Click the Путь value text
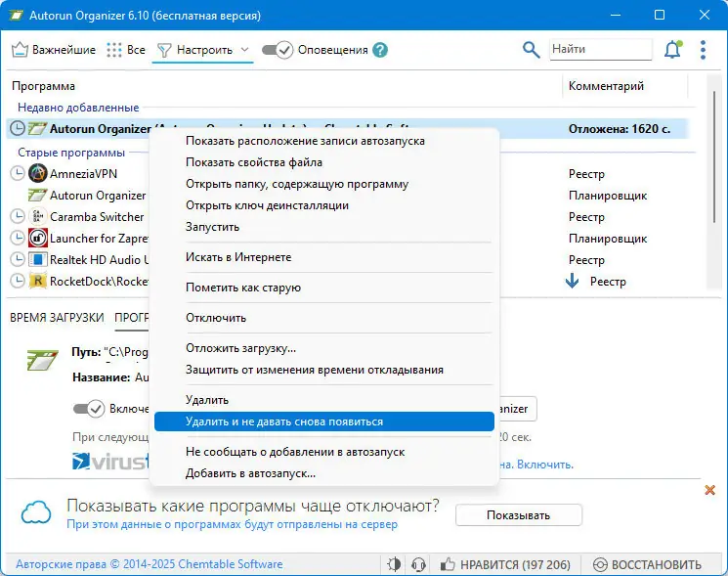728x576 pixels. 126,352
